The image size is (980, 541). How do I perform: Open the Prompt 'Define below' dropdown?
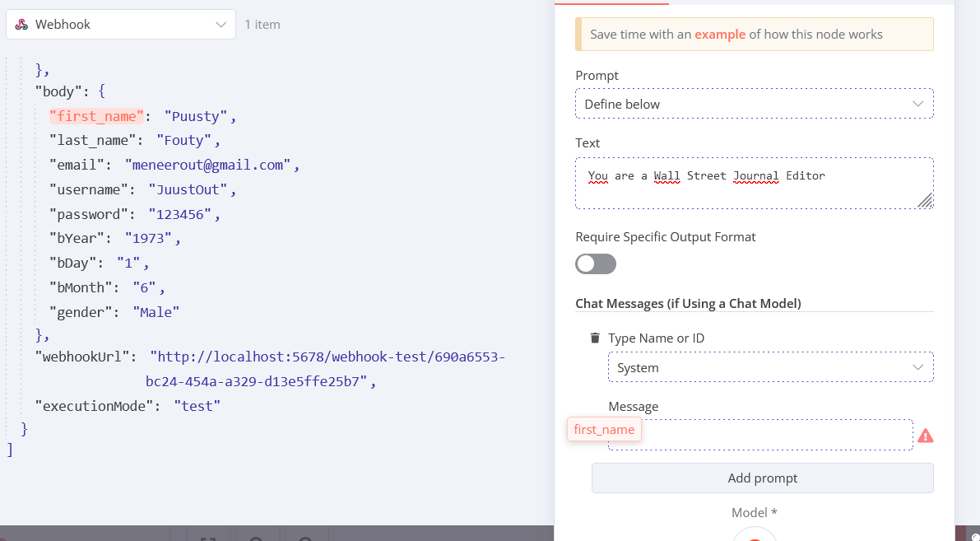pyautogui.click(x=755, y=104)
